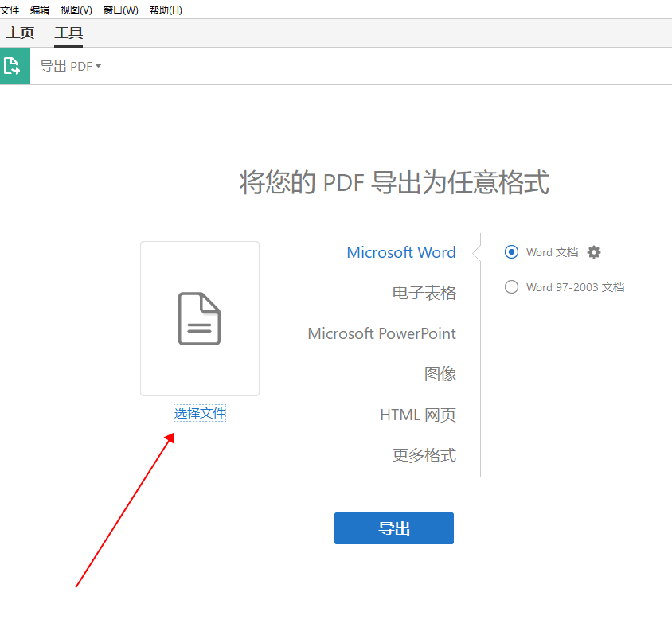Choose Microsoft Word export format

[x=401, y=252]
